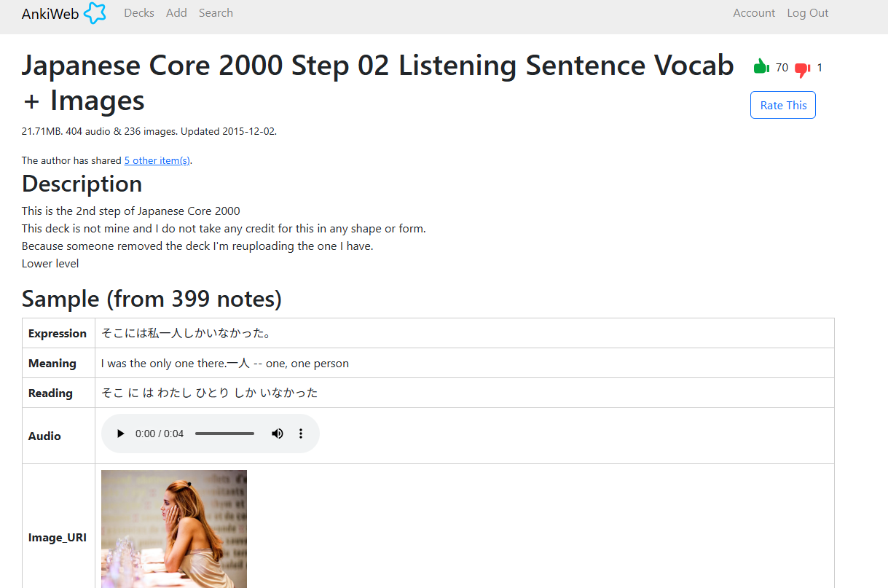This screenshot has width=888, height=588.
Task: Click the Rate This button
Action: (783, 105)
